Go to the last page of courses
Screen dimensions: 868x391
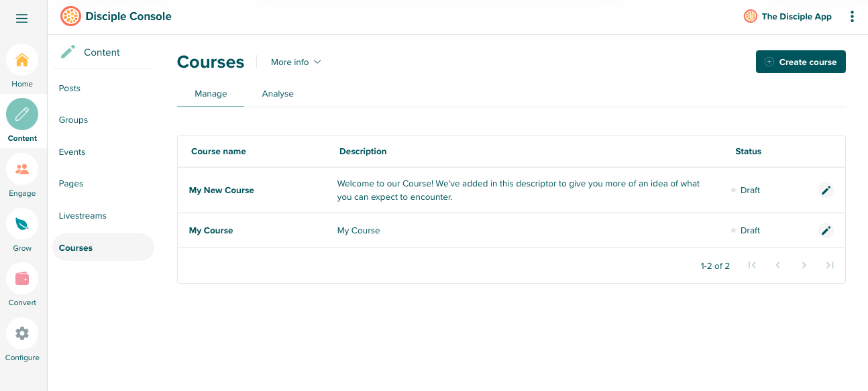point(830,265)
